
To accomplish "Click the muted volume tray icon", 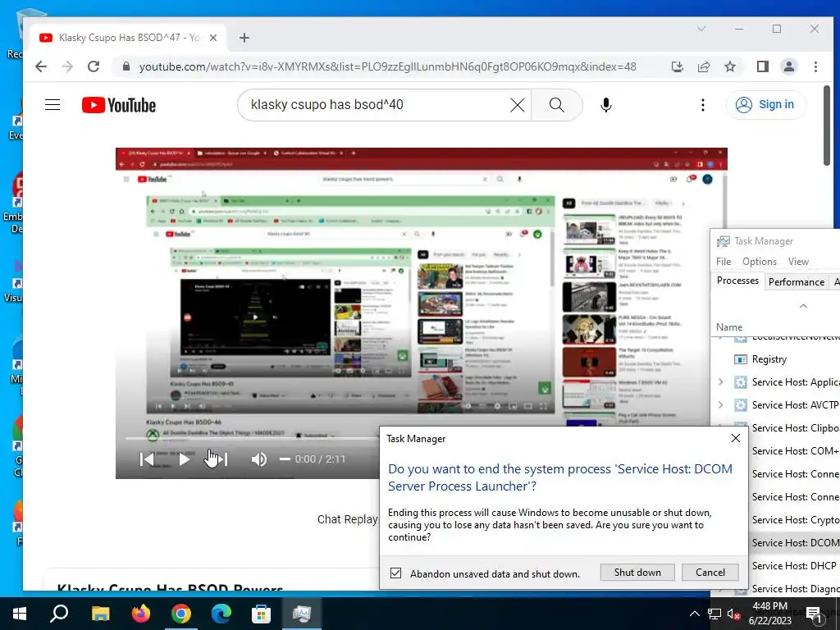I will [x=734, y=614].
